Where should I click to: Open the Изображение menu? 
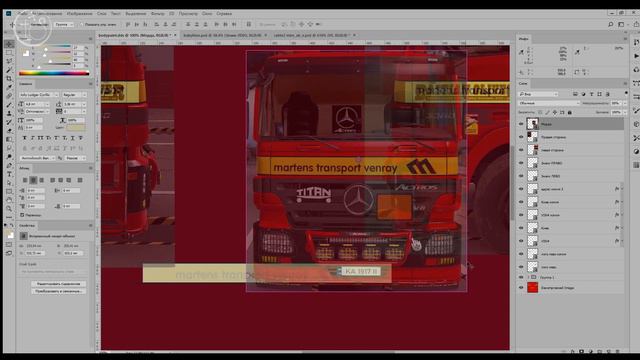click(x=79, y=13)
